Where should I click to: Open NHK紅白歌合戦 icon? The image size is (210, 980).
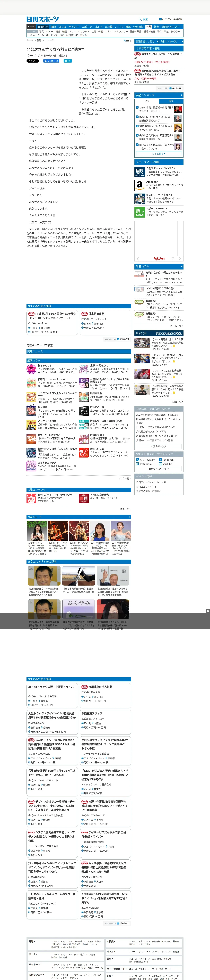pos(84,498)
